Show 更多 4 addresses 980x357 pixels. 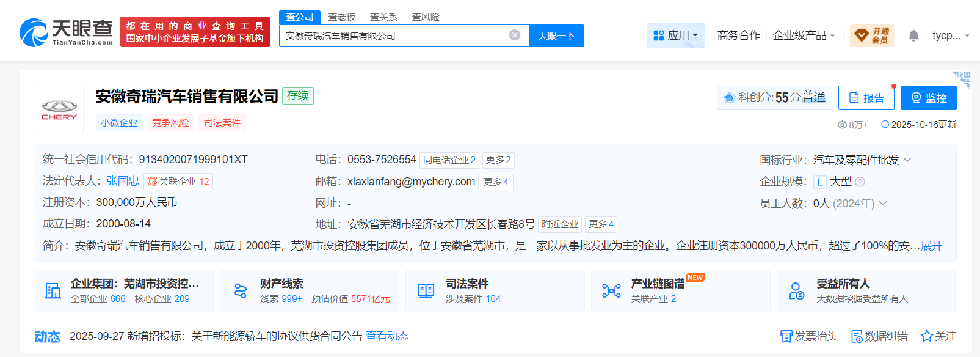click(601, 224)
